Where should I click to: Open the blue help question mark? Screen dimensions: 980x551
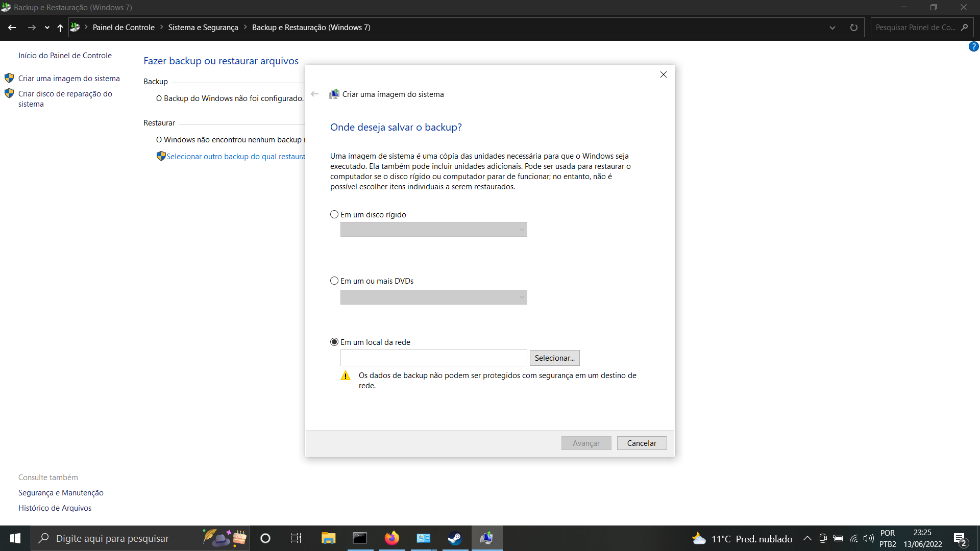973,46
